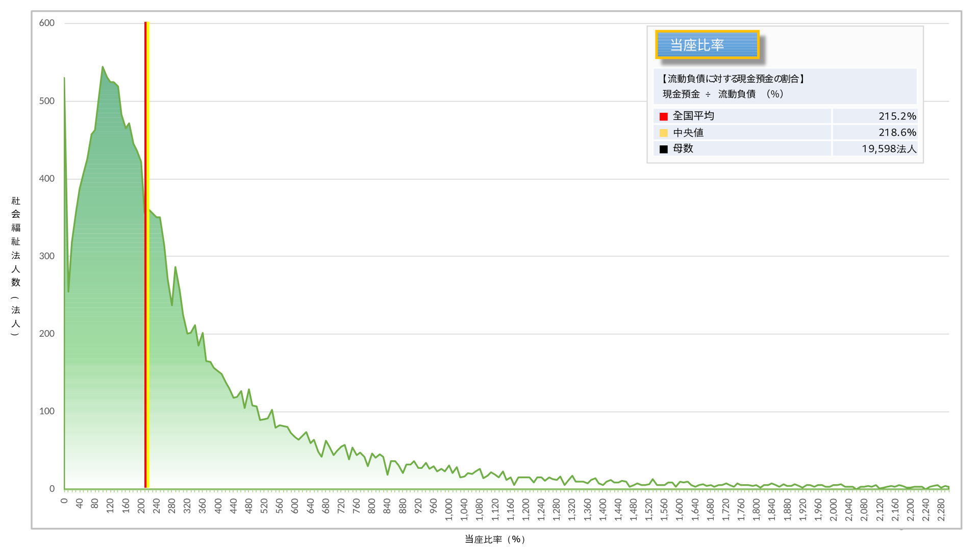Click the formula text 現金預金 ÷ 流動負債
980x551 pixels.
pyautogui.click(x=722, y=94)
